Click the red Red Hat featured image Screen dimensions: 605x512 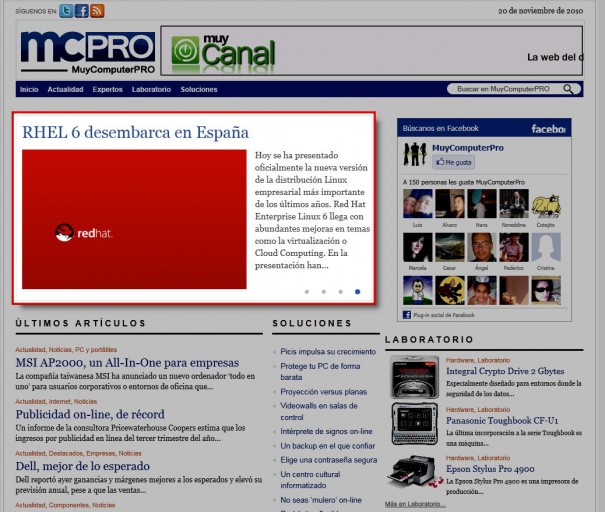click(x=134, y=219)
